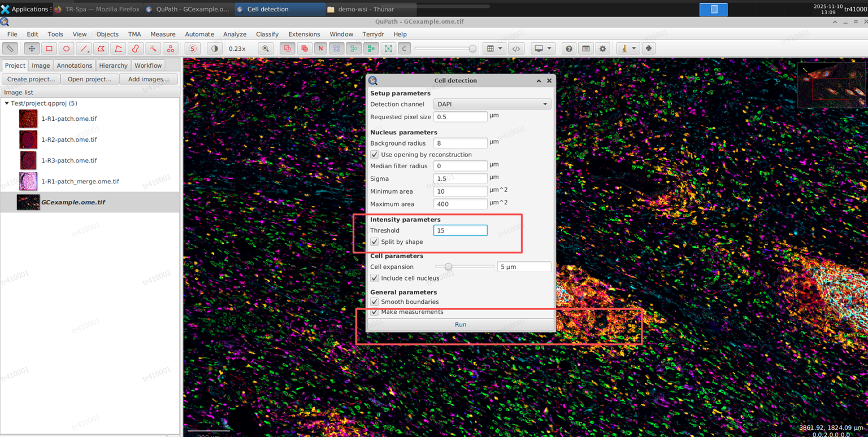Select the Wand annotation tool
This screenshot has height=437, width=868.
tap(153, 49)
